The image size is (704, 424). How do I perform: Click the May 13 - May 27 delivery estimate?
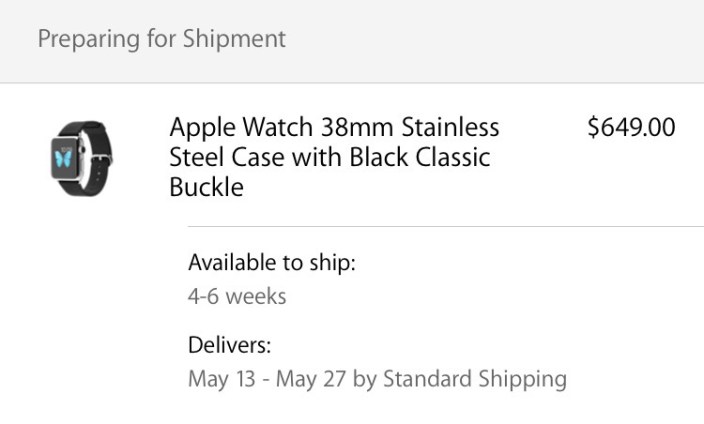click(x=270, y=379)
